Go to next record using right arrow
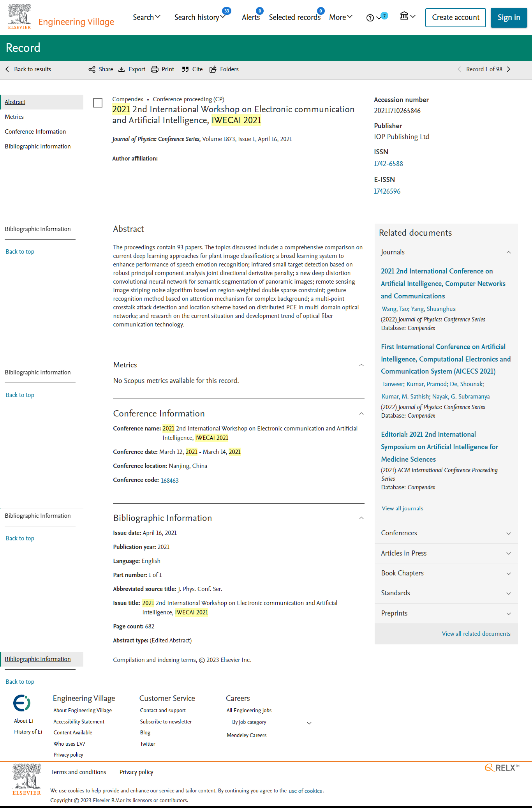This screenshot has width=532, height=808. pyautogui.click(x=509, y=69)
